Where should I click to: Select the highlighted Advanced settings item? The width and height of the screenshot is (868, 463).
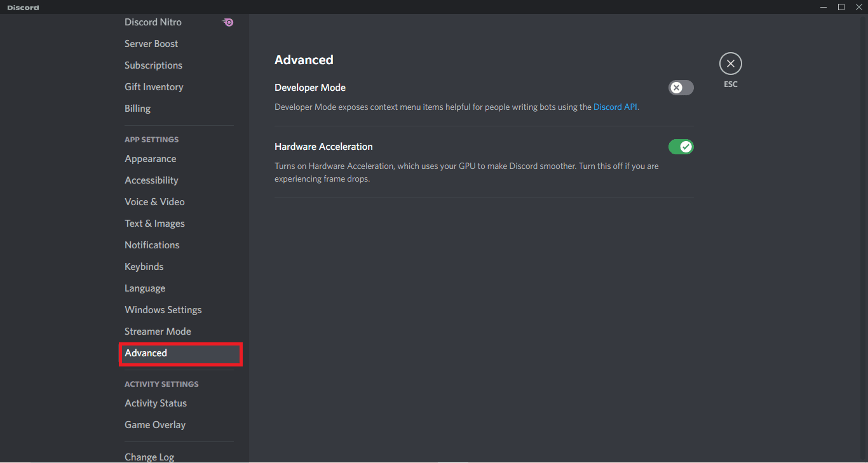146,352
